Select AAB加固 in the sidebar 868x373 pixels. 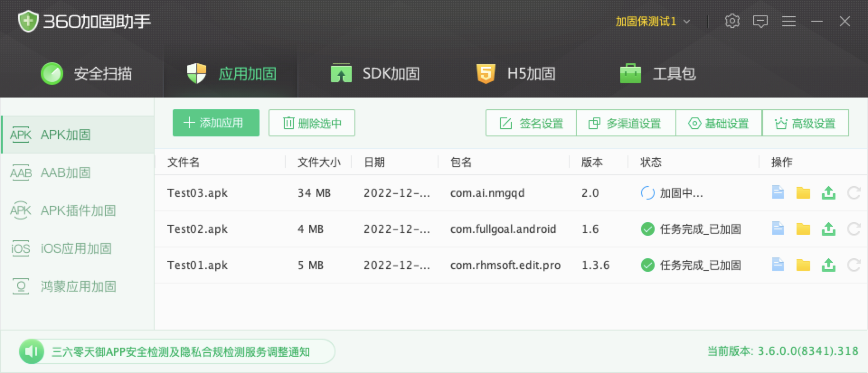click(x=78, y=173)
